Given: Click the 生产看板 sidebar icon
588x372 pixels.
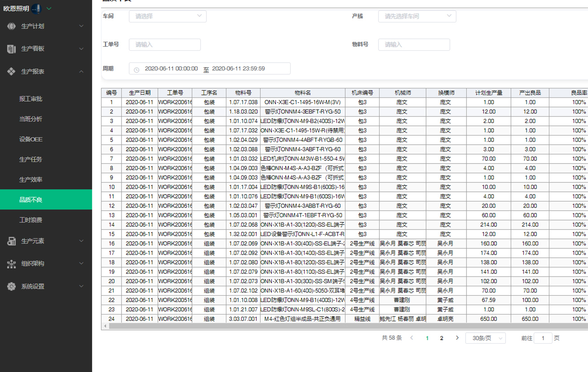Looking at the screenshot, I should [12, 49].
